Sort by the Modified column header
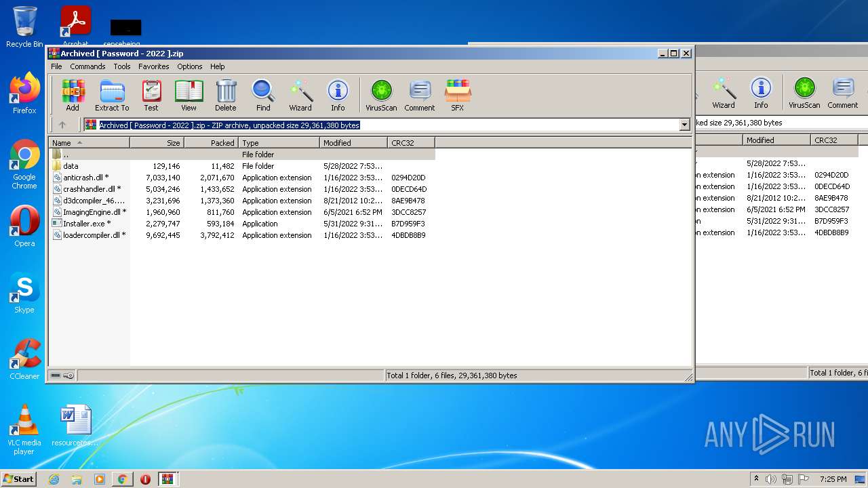 pos(354,143)
